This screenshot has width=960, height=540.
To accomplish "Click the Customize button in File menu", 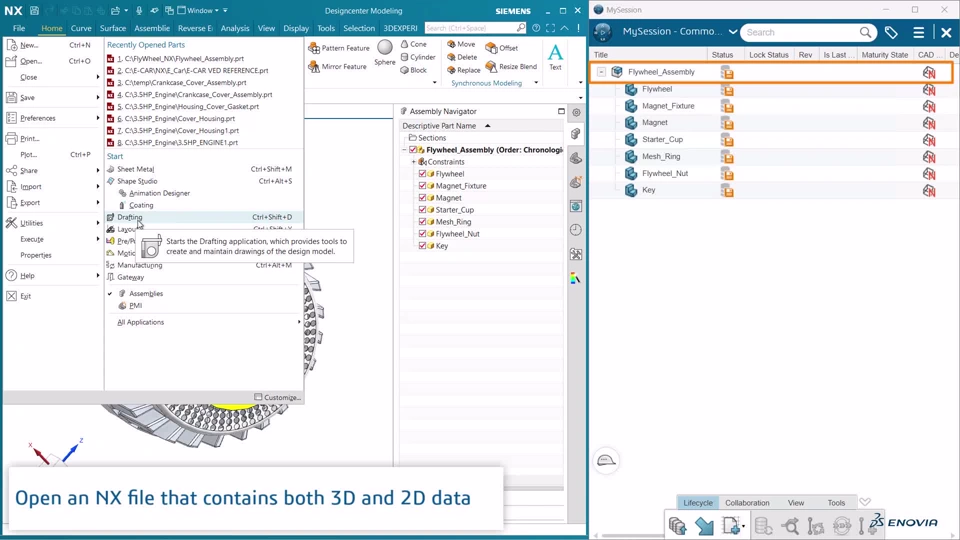I will click(x=277, y=397).
